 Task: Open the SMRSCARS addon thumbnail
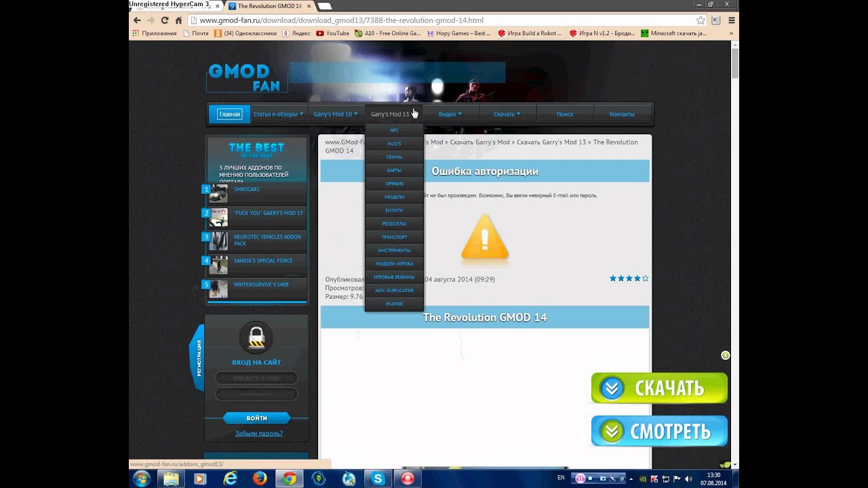pos(218,194)
